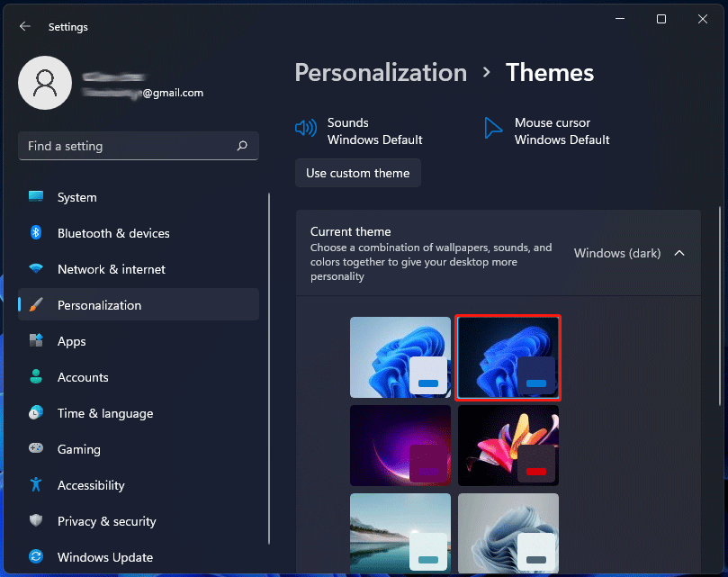Click the search magnifier icon

242,146
